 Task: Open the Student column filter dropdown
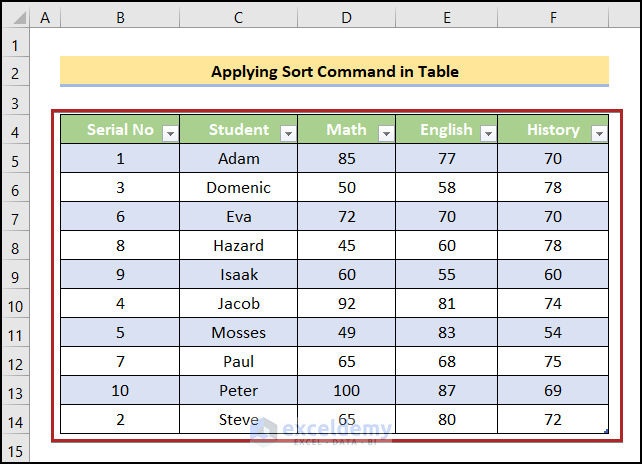tap(288, 133)
